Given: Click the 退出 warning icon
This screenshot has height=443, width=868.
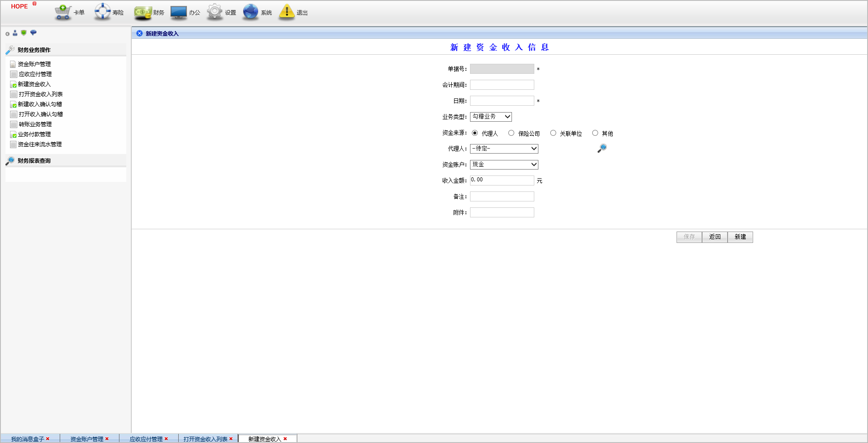Looking at the screenshot, I should 287,12.
